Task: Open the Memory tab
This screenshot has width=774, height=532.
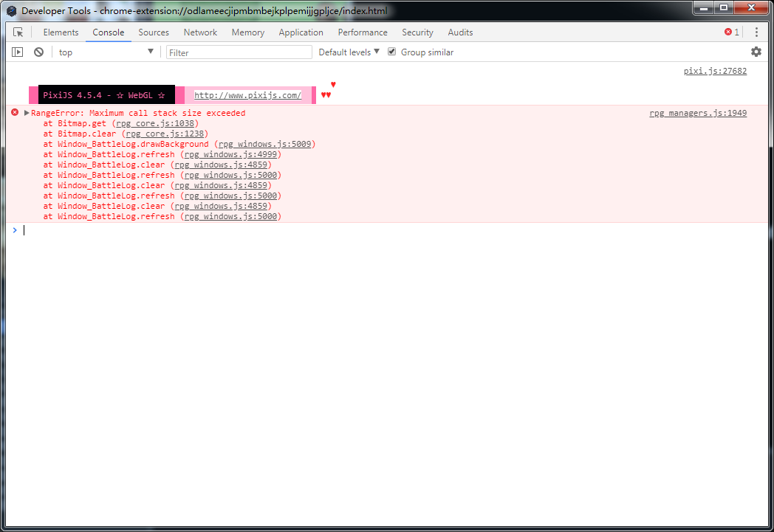Action: (x=248, y=32)
